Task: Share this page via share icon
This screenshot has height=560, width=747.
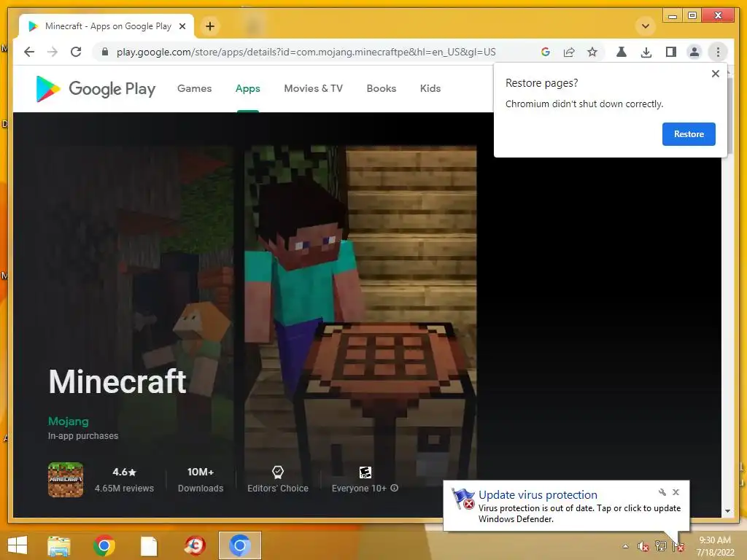Action: [569, 52]
